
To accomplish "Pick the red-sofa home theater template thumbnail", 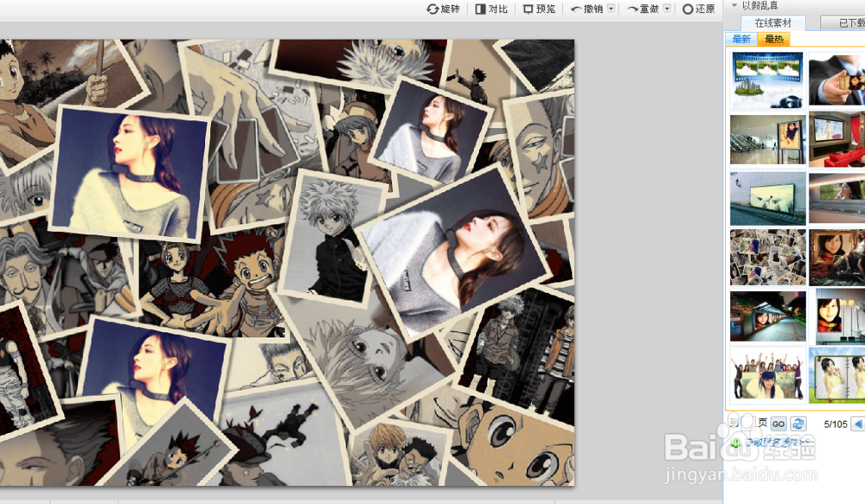I will coord(836,139).
